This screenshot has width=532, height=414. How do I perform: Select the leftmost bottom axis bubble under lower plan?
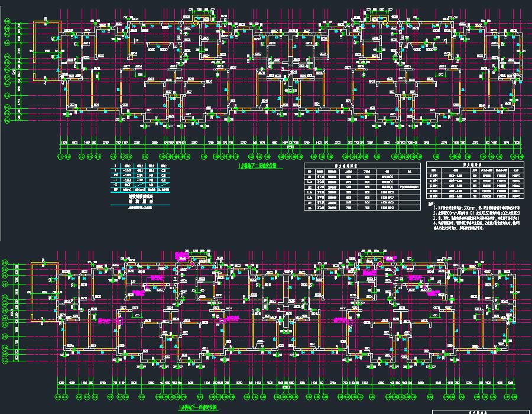[57, 398]
